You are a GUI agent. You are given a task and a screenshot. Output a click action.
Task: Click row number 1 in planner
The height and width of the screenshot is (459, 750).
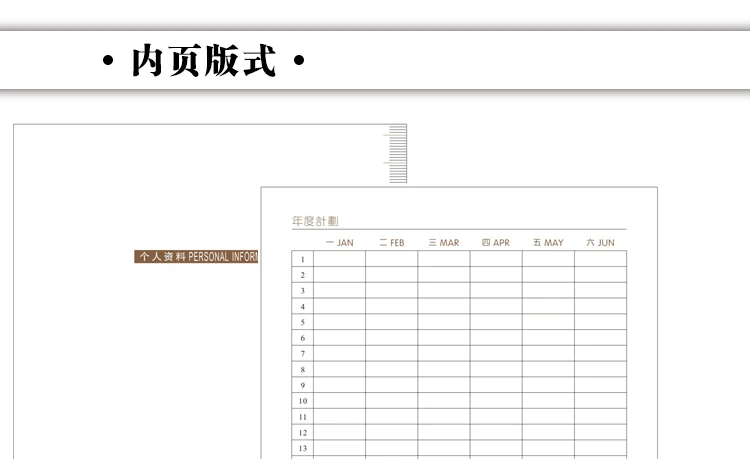tap(302, 259)
